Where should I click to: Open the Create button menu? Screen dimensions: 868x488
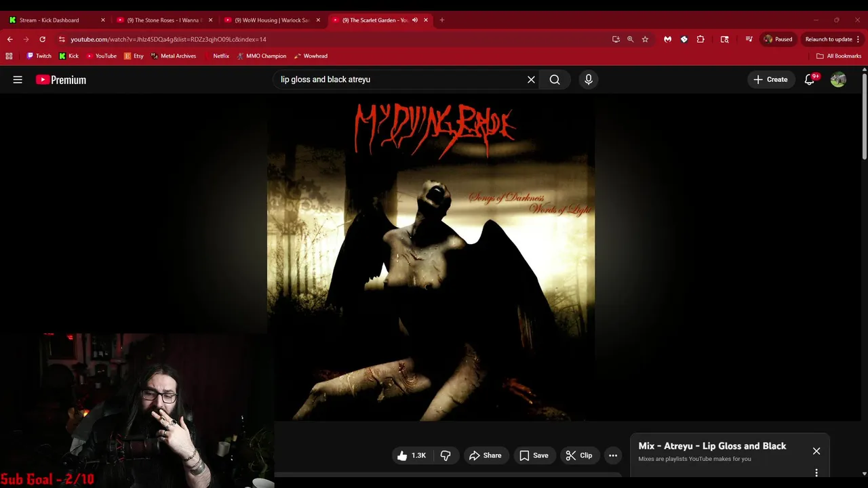[x=771, y=79]
